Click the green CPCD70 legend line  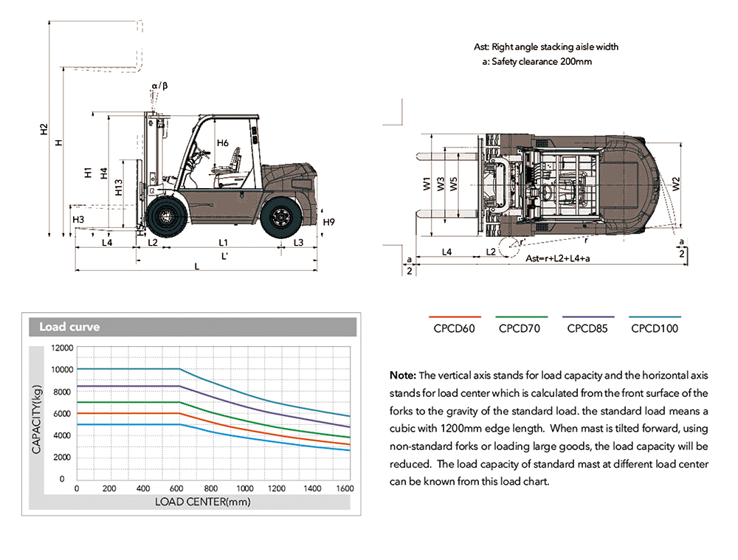[x=519, y=316]
